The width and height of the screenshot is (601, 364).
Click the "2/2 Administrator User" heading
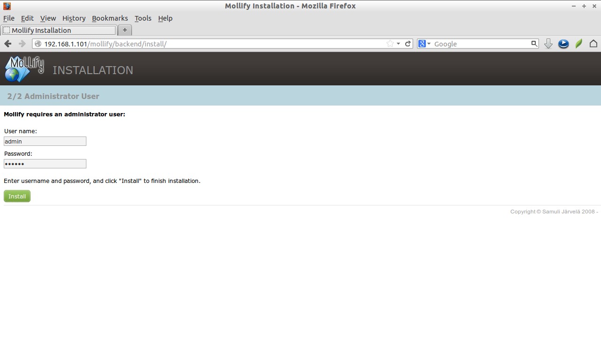tap(53, 96)
